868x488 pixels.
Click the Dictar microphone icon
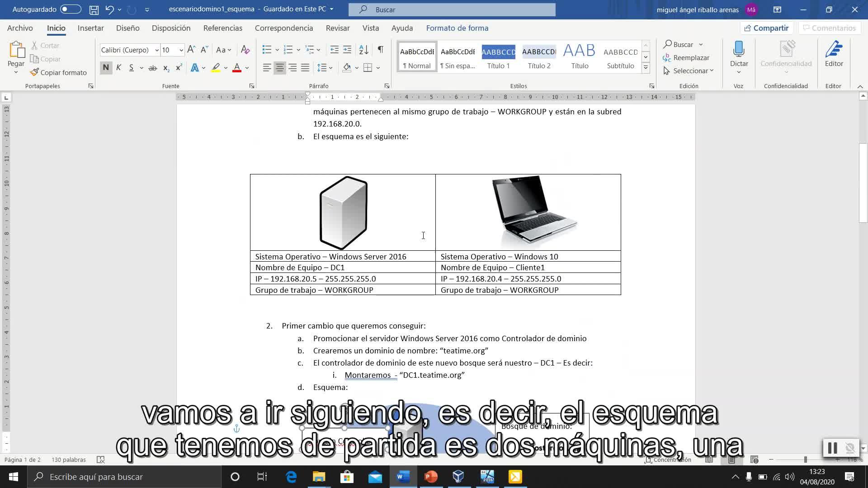pyautogui.click(x=739, y=49)
